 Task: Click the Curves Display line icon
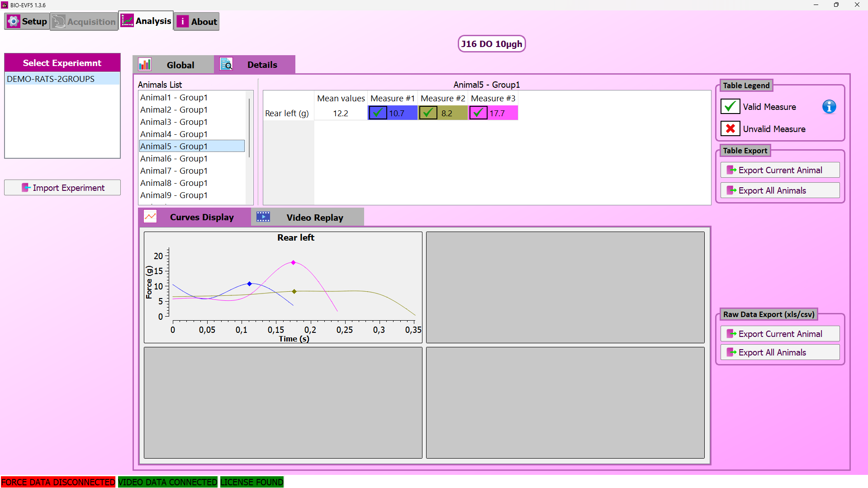pos(150,217)
